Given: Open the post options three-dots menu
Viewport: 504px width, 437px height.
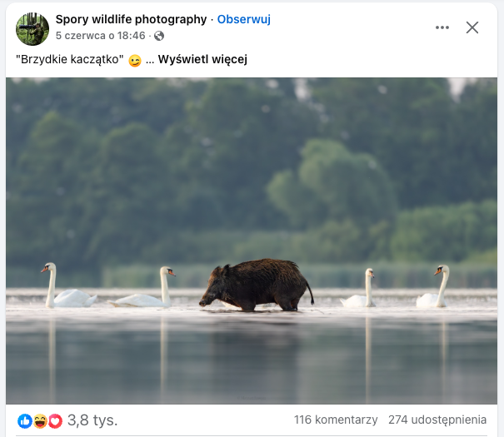Looking at the screenshot, I should pos(442,27).
